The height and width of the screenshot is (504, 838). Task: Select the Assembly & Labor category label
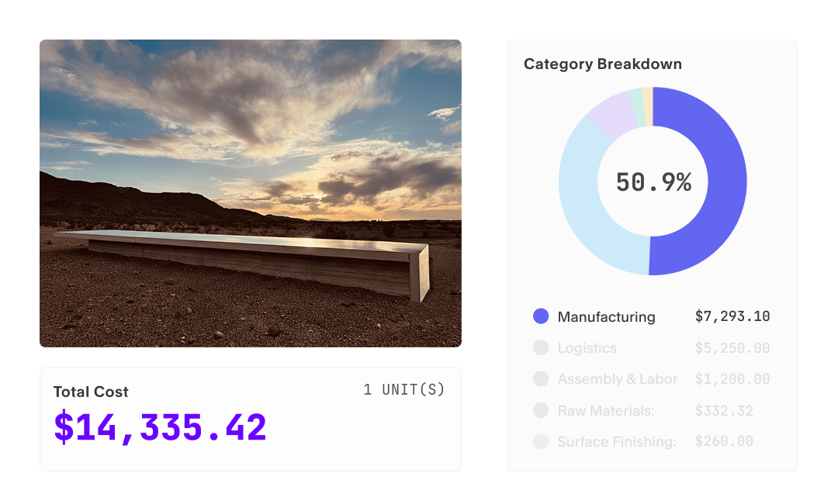(x=618, y=379)
